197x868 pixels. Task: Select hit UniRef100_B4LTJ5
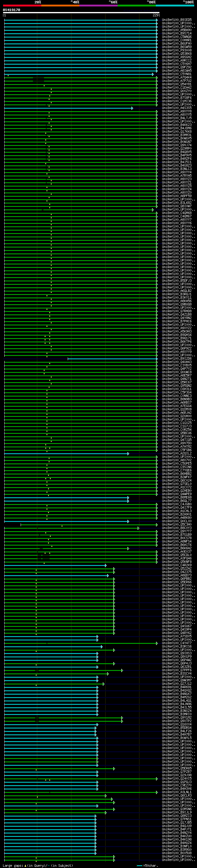(x=177, y=118)
